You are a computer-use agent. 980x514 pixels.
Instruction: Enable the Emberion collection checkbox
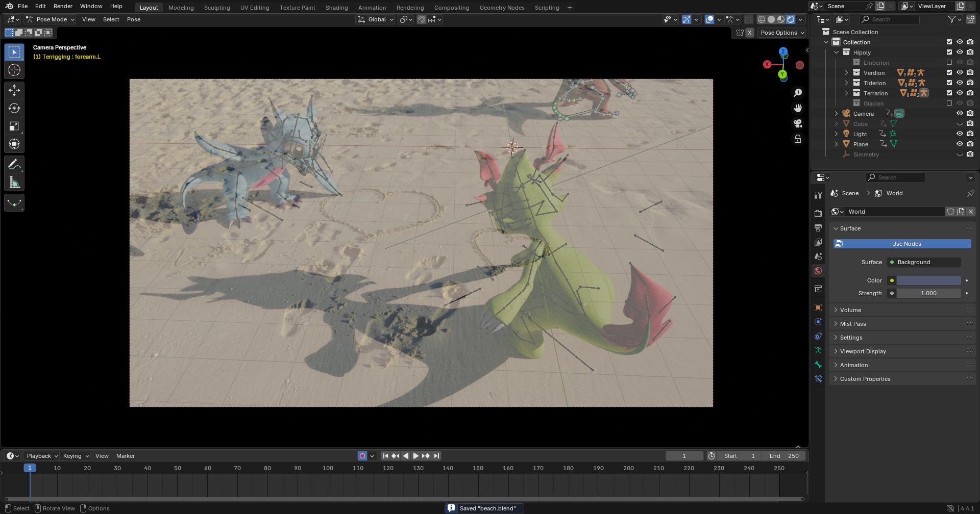coord(949,63)
